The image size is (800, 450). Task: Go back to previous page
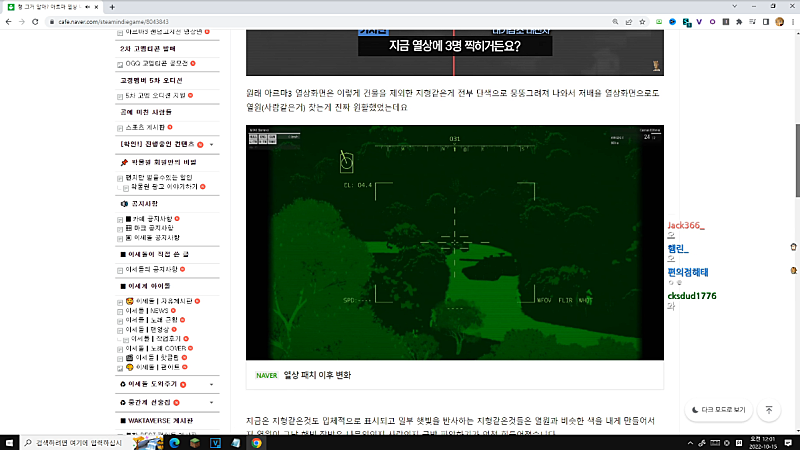[8, 22]
